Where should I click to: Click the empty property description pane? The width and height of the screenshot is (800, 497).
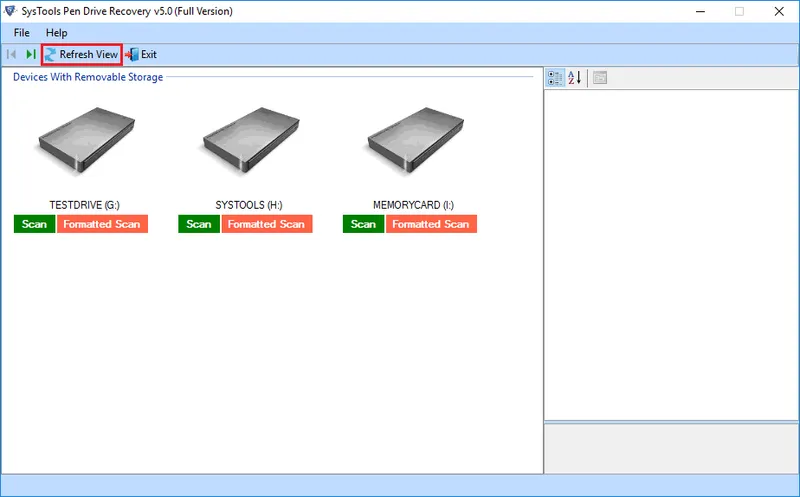(670, 447)
